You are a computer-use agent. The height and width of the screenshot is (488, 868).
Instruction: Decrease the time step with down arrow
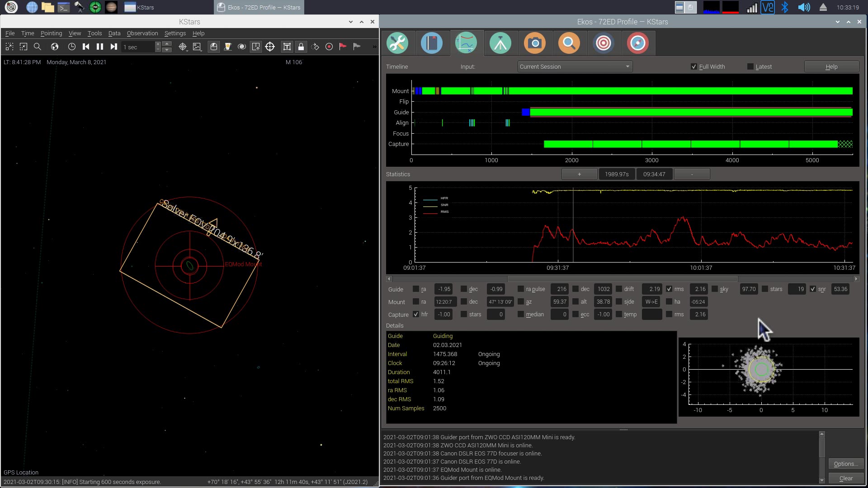coord(167,50)
